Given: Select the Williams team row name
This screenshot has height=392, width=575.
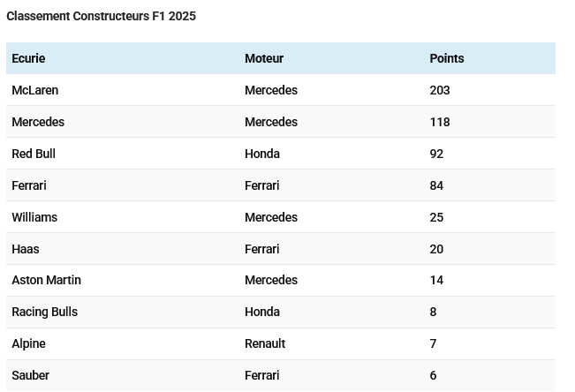Looking at the screenshot, I should 34,217.
